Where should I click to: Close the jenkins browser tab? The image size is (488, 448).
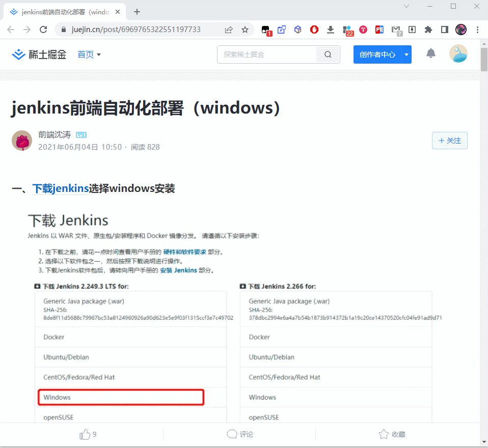(x=118, y=12)
